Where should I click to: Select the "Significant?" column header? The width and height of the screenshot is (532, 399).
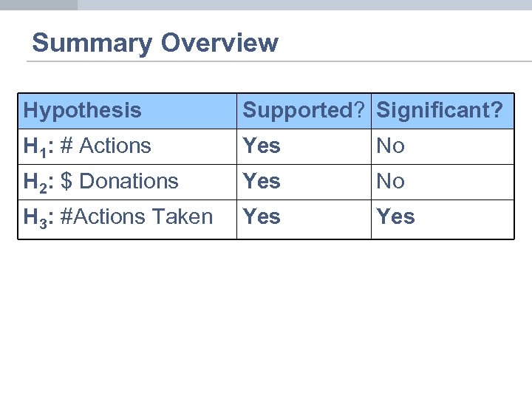coord(440,111)
